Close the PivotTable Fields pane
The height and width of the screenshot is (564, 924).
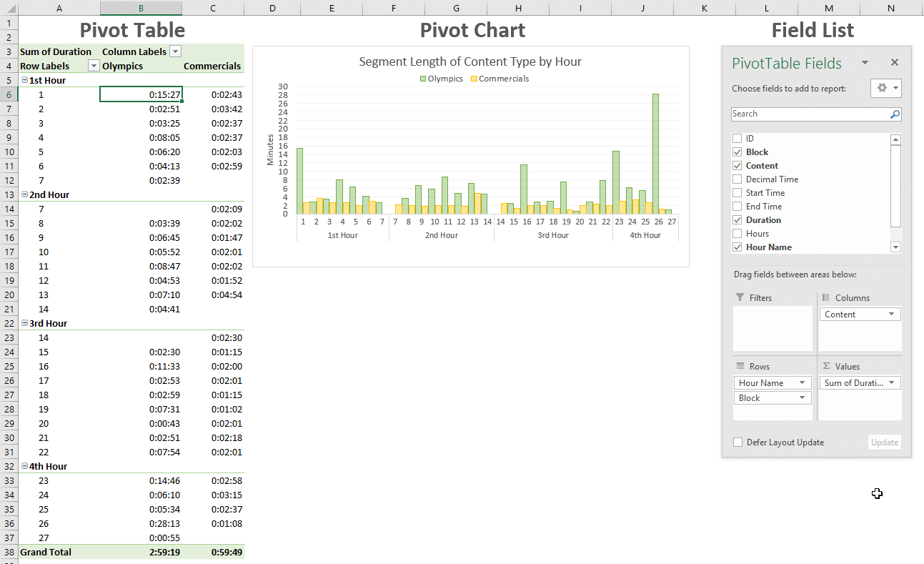coord(895,63)
